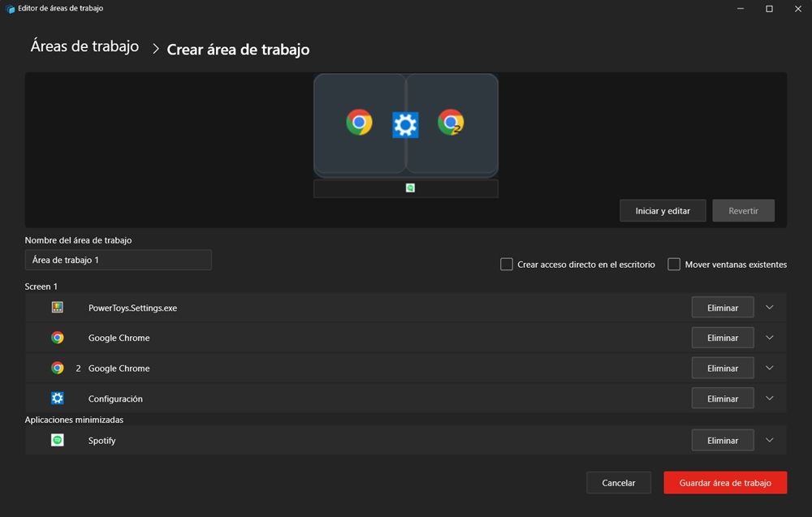Enable Crear acceso directo en el escritorio
Image resolution: width=812 pixels, height=517 pixels.
tap(507, 265)
